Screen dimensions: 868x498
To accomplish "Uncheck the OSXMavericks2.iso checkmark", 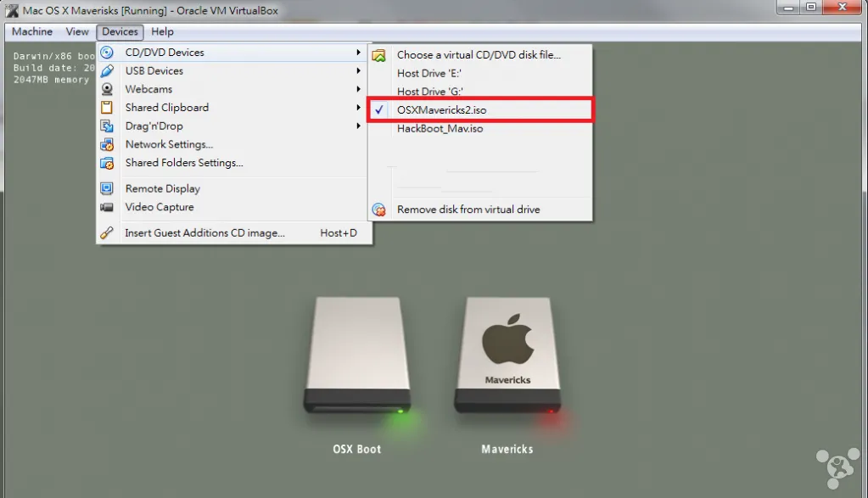I will coord(378,109).
